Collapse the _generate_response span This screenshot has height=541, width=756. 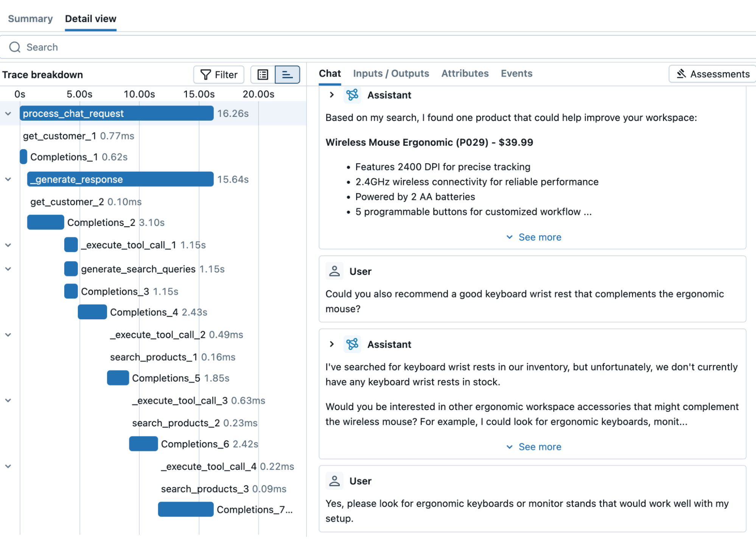[8, 179]
